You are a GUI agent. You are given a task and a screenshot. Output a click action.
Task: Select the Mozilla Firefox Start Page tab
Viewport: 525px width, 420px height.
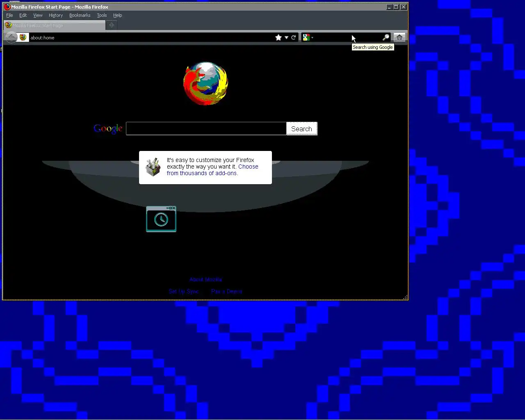55,25
